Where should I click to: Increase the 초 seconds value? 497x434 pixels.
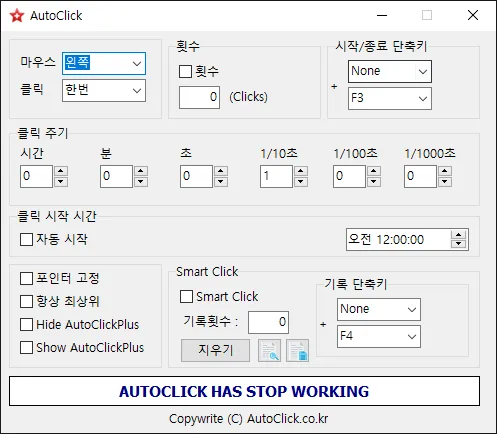point(221,171)
